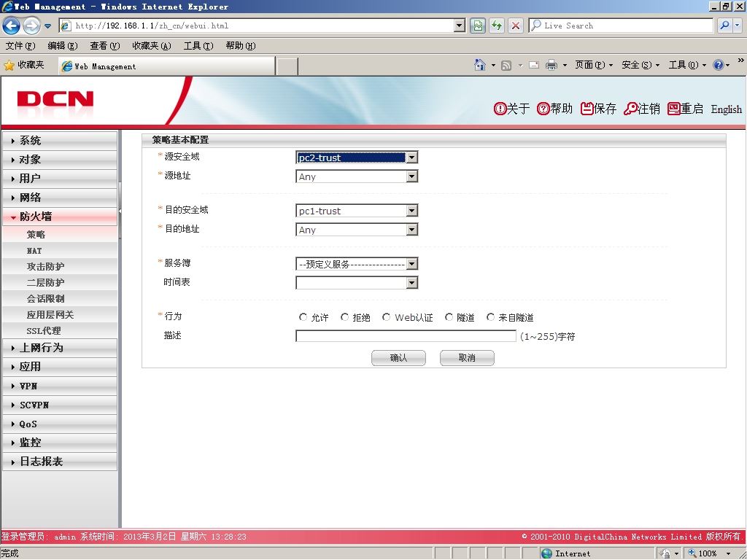The width and height of the screenshot is (747, 560).
Task: Open the 策略 policy submenu item
Action: click(60, 234)
